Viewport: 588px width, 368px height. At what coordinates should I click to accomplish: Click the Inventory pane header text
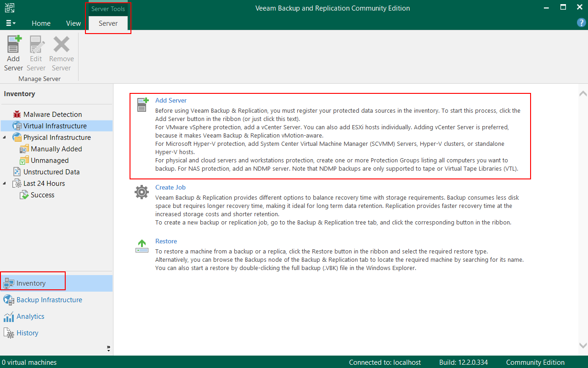tap(19, 94)
